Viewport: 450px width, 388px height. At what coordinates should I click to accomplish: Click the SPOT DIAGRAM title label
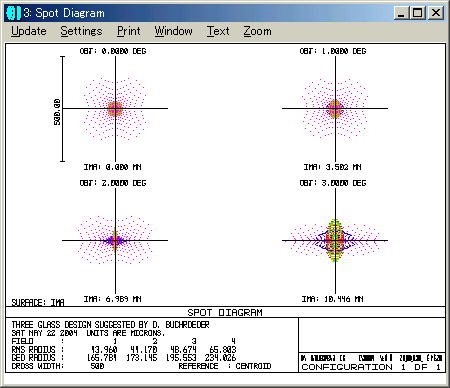click(225, 312)
